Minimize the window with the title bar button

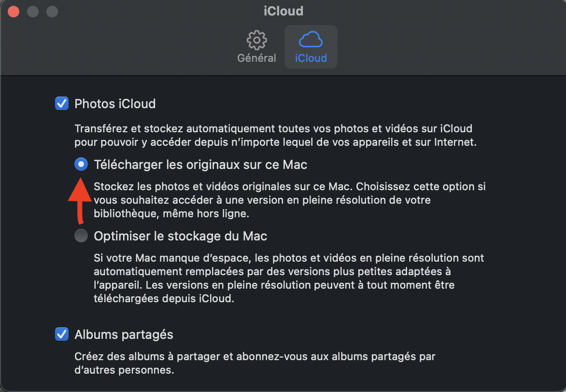tap(33, 11)
